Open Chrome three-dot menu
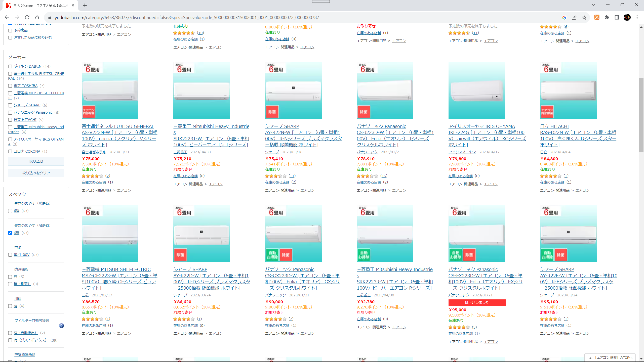The width and height of the screenshot is (644, 362). click(637, 17)
